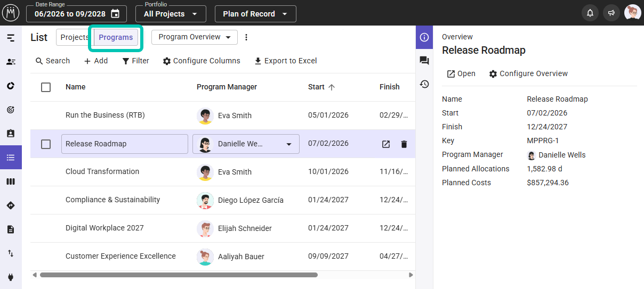The image size is (644, 289).
Task: Select the Compliance & Sustainability row
Action: pos(223,200)
